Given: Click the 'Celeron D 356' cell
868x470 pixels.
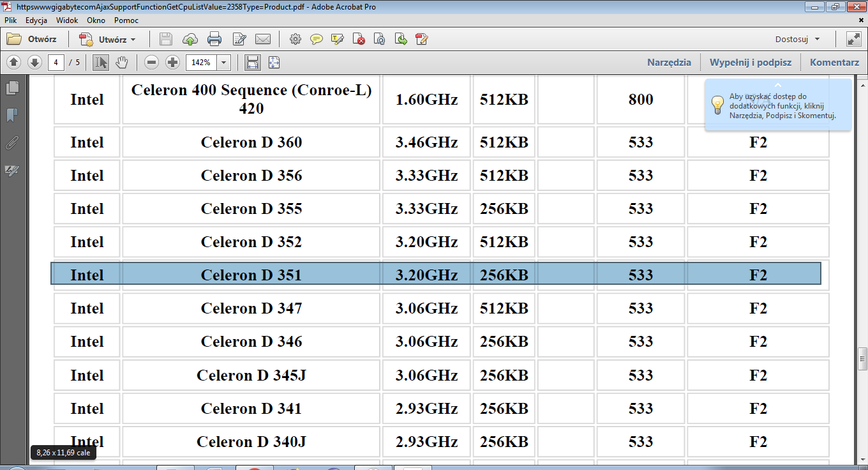Looking at the screenshot, I should click(x=251, y=176).
